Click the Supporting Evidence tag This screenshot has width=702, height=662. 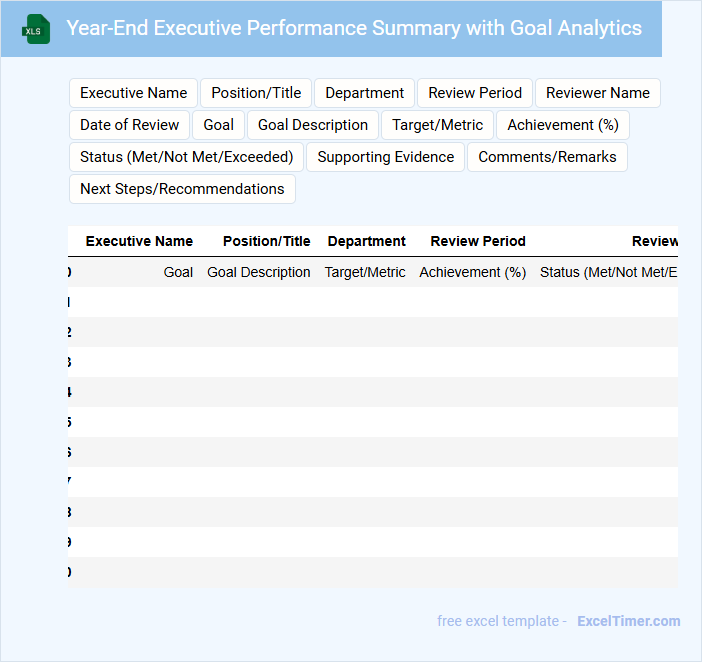[x=386, y=157]
